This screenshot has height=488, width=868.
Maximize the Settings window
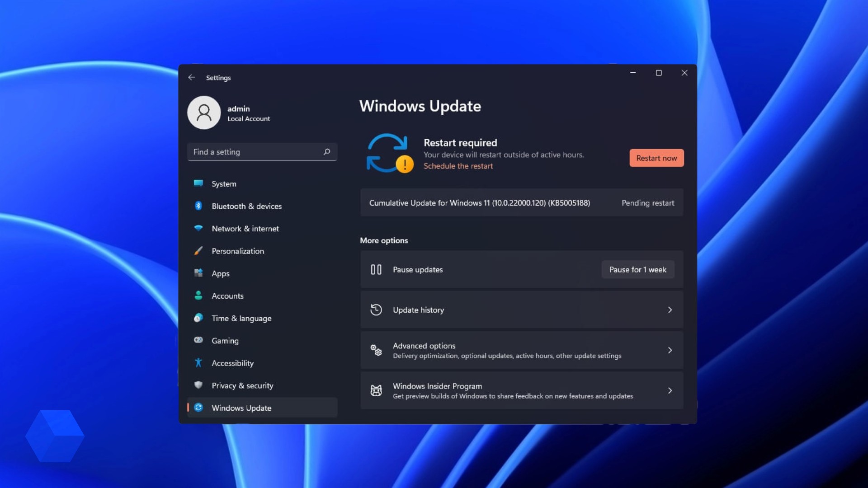click(x=659, y=73)
